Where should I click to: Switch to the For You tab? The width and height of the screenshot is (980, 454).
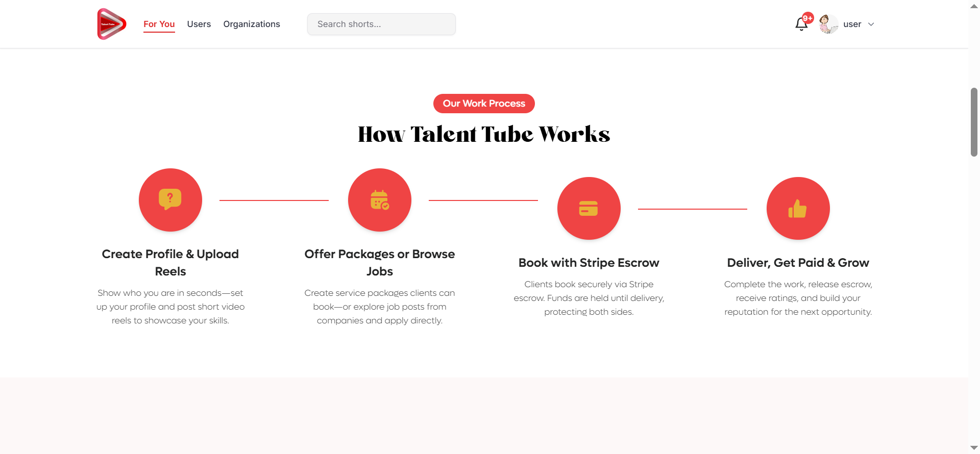coord(159,24)
